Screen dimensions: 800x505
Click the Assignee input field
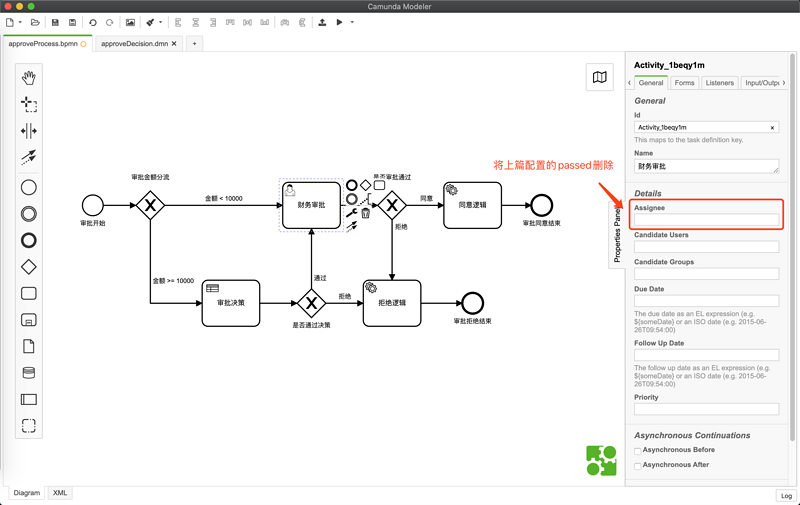pos(706,220)
